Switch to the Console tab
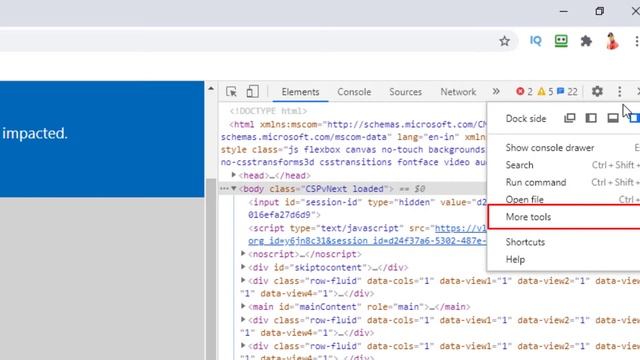Screen dimensions: 640x360 [354, 92]
